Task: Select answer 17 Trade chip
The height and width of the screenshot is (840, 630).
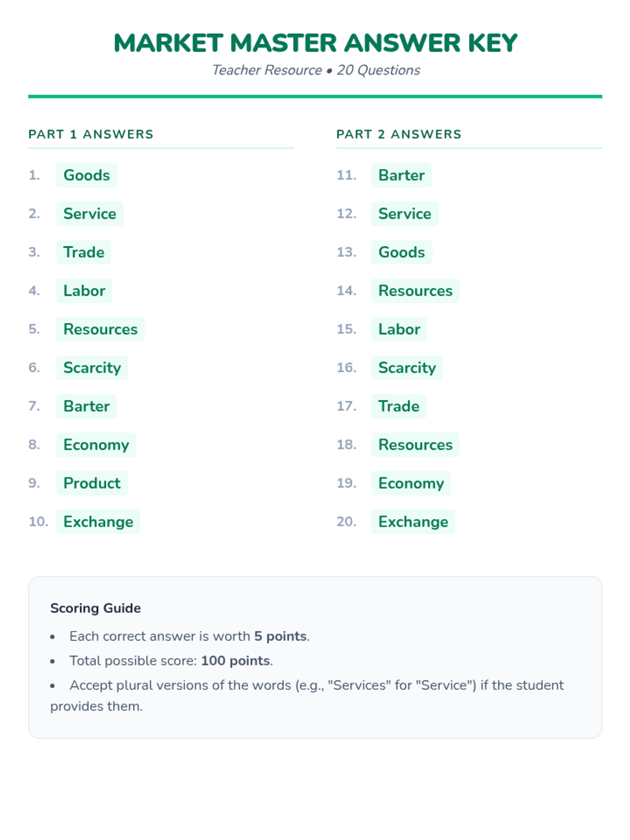Action: pos(398,406)
